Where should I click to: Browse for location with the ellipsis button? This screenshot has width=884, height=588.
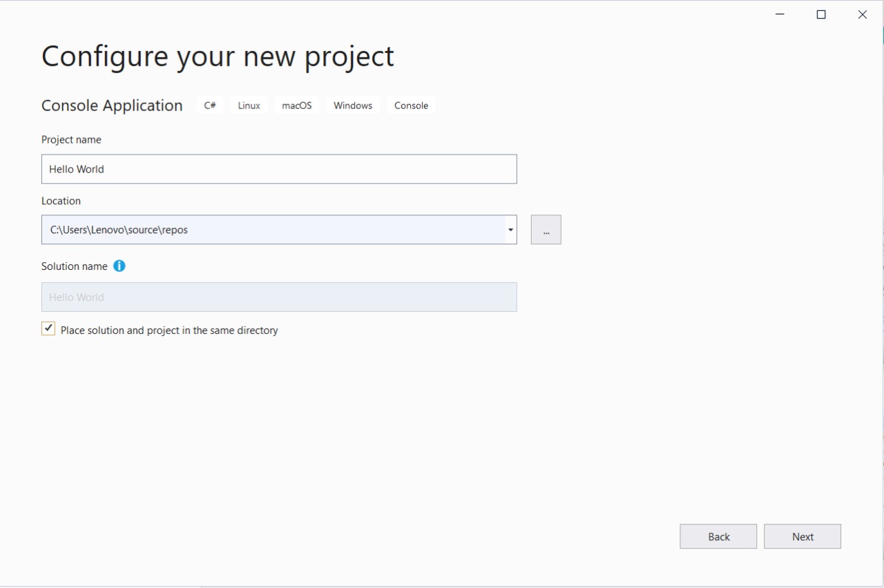click(x=546, y=230)
